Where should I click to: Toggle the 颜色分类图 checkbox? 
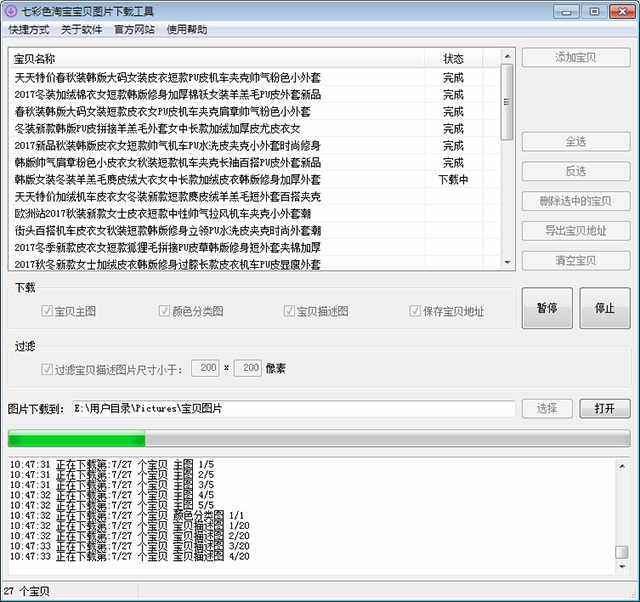tap(165, 311)
